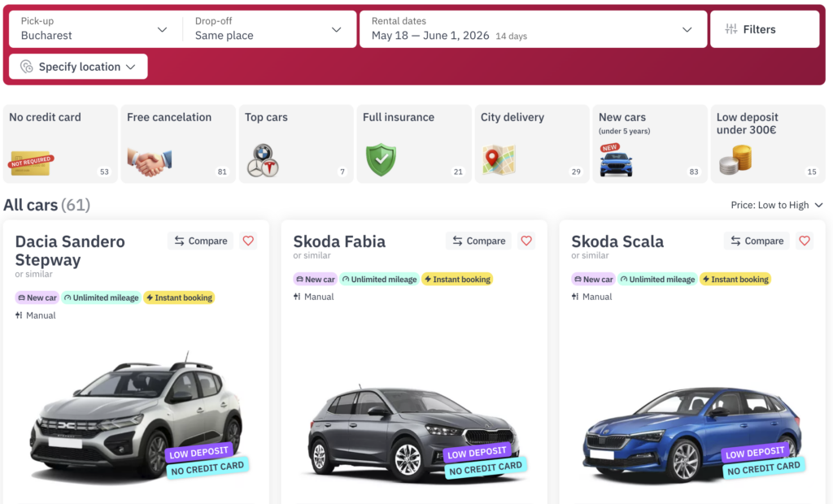Click the 14 days duration text
The width and height of the screenshot is (833, 504).
tap(511, 36)
